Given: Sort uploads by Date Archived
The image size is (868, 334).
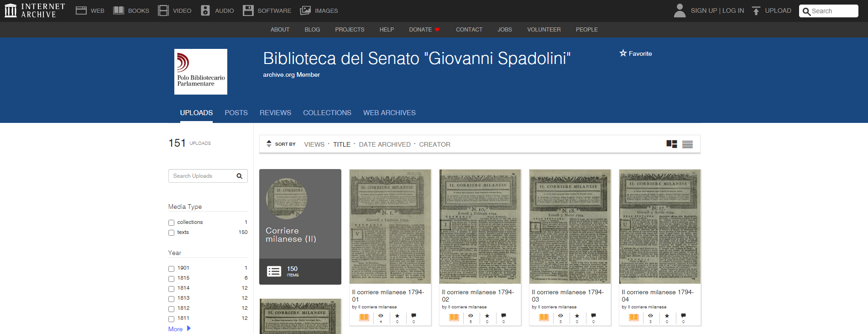Looking at the screenshot, I should pyautogui.click(x=384, y=144).
